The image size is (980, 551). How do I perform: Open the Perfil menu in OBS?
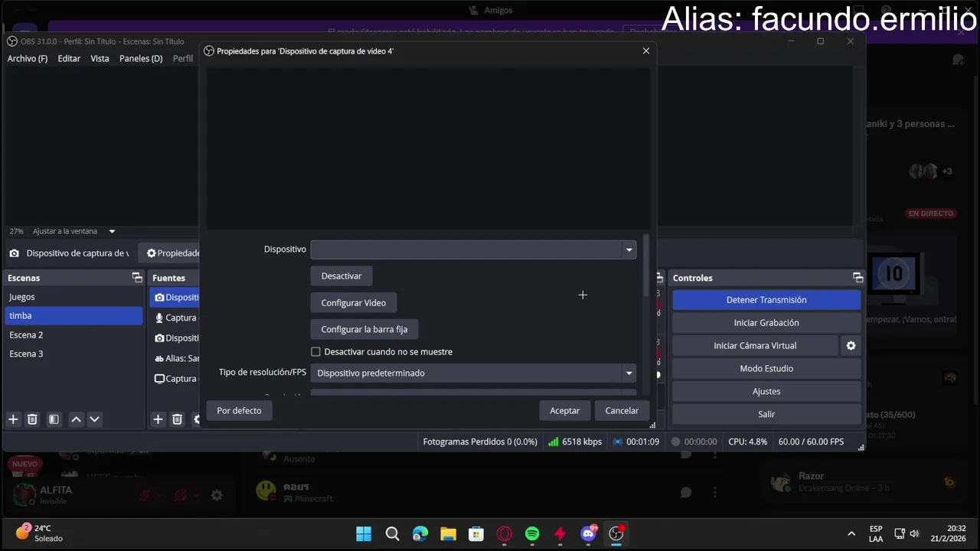(x=183, y=59)
